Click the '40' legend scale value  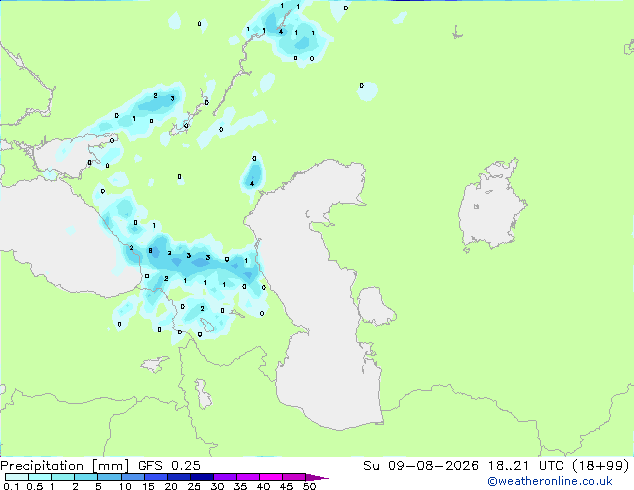(x=264, y=486)
